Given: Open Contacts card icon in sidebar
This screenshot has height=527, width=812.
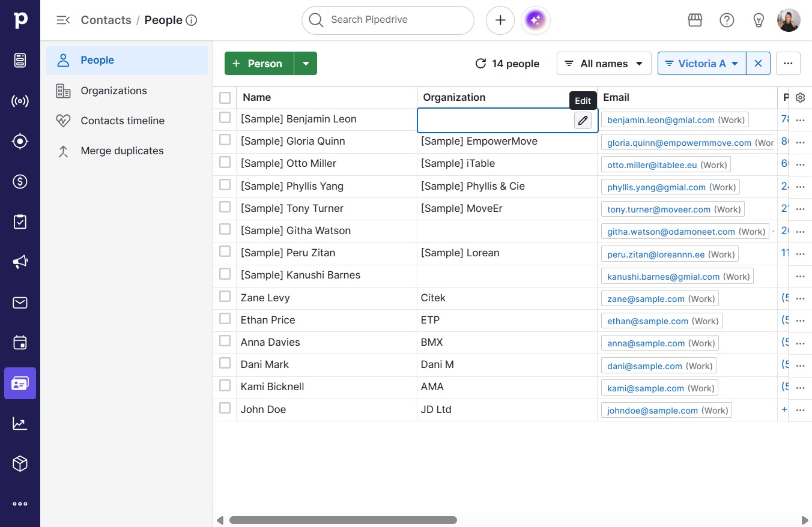Looking at the screenshot, I should pyautogui.click(x=20, y=383).
